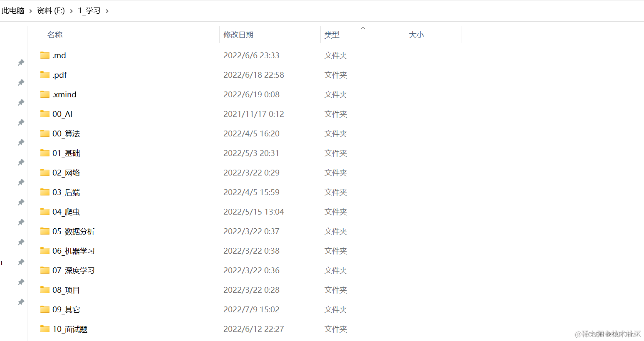Click the 07_深度学习 folder name
The height and width of the screenshot is (341, 644).
pyautogui.click(x=74, y=271)
